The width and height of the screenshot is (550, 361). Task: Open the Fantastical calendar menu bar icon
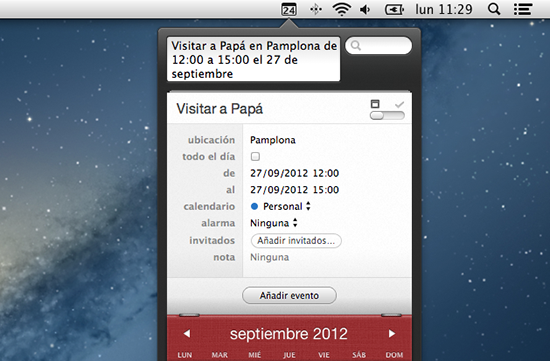(289, 9)
